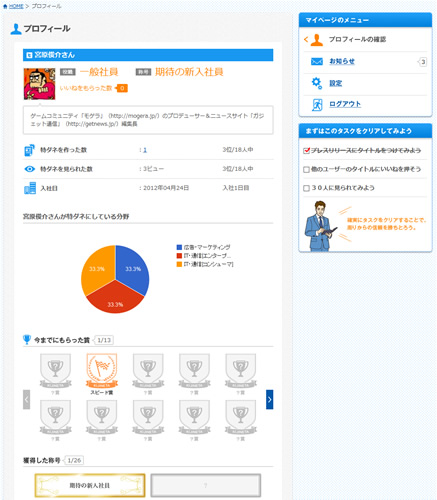Click the 2012年04月24日 join date value
Screen dimensions: 437x500
tap(166, 188)
